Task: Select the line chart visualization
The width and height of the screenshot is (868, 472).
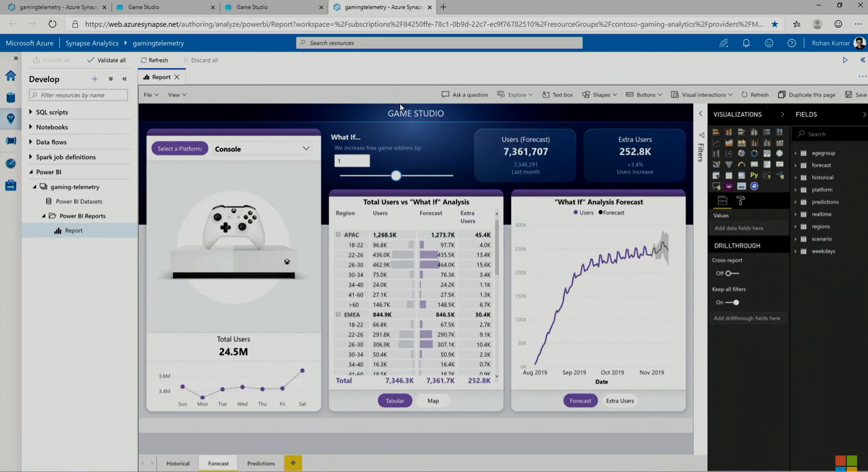Action: click(716, 143)
